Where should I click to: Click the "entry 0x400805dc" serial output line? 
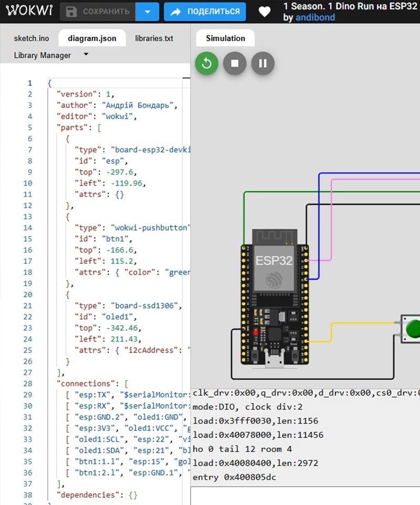(x=234, y=477)
